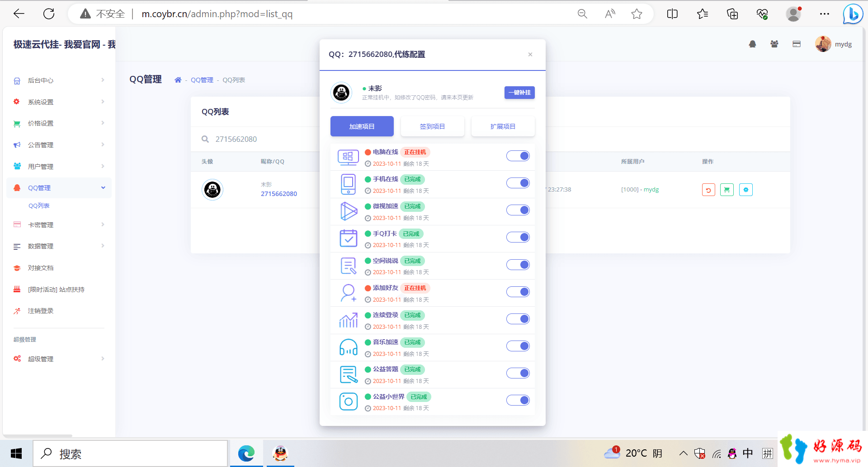Click the 电脑在线 monitor icon
The height and width of the screenshot is (467, 868).
[348, 158]
